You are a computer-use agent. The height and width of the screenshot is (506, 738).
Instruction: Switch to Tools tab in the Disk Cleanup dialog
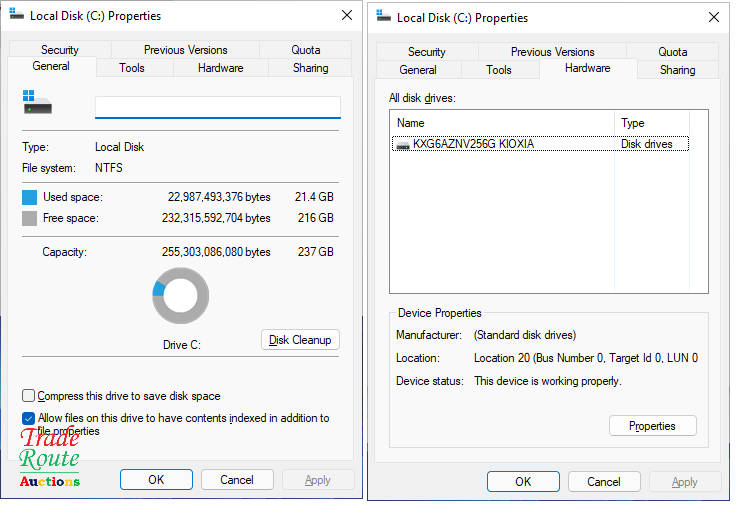pyautogui.click(x=132, y=68)
